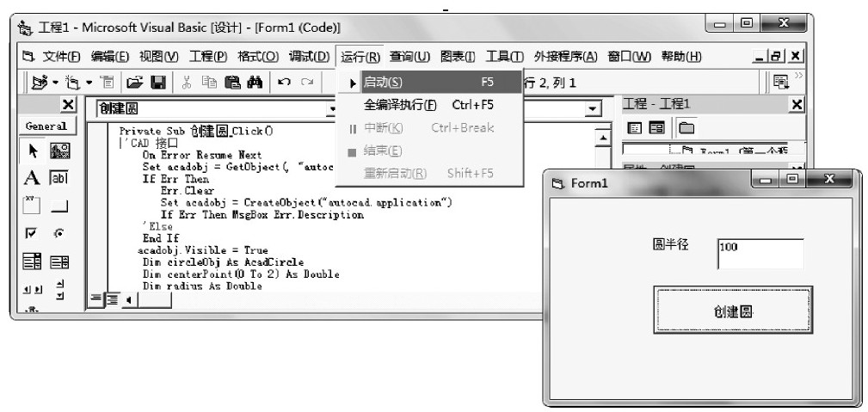This screenshot has height=412, width=868.
Task: Click the Add Form toolbar icon
Action: coord(72,83)
